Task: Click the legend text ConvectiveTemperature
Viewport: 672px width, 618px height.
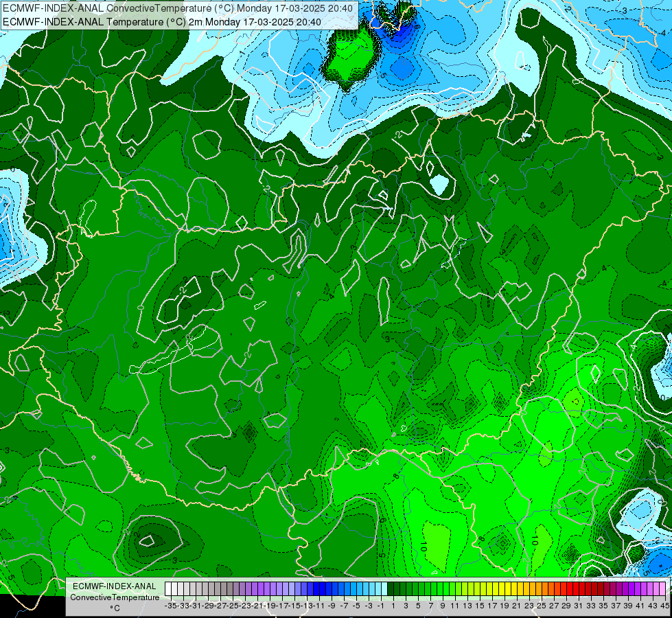Action: point(115,597)
